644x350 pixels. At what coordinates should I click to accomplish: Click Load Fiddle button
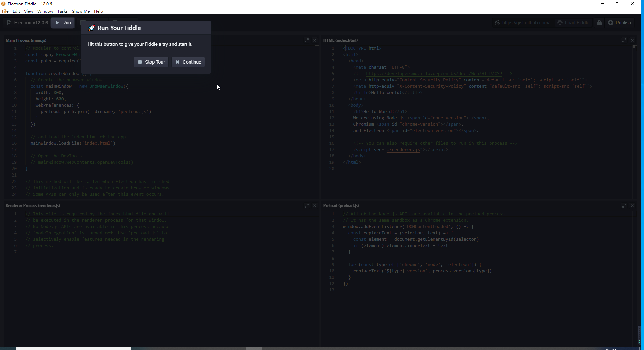click(x=573, y=23)
